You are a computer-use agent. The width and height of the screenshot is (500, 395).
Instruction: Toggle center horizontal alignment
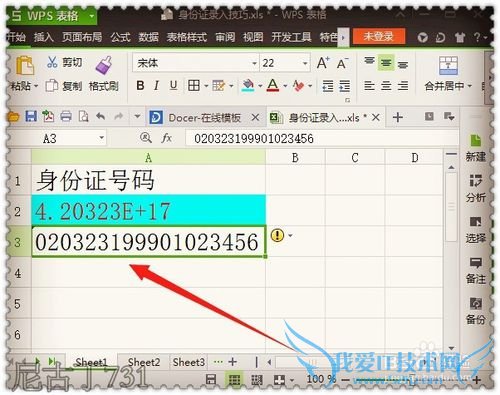(386, 86)
